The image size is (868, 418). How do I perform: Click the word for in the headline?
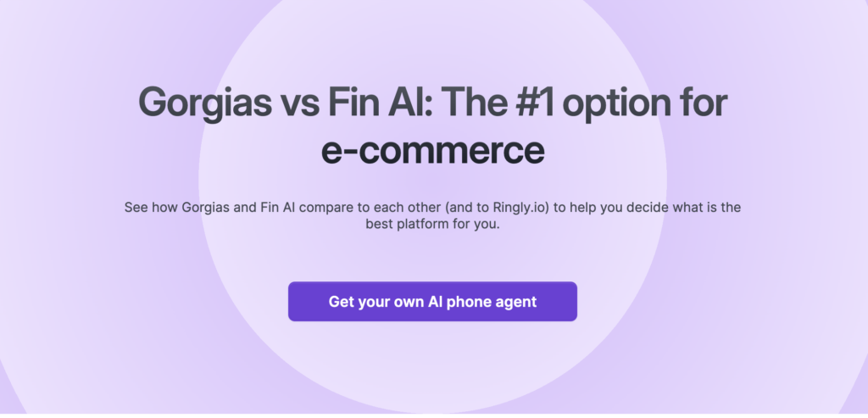703,104
